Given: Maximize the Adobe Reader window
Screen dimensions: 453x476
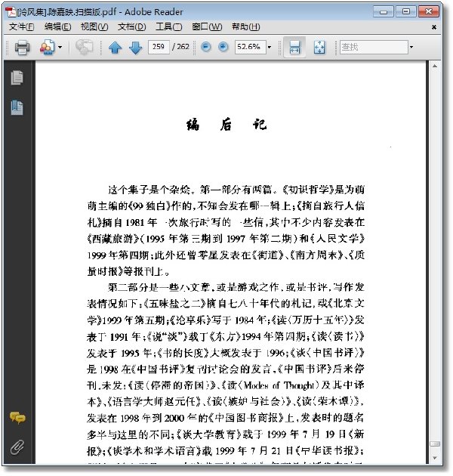Looking at the screenshot, I should tap(405, 11).
